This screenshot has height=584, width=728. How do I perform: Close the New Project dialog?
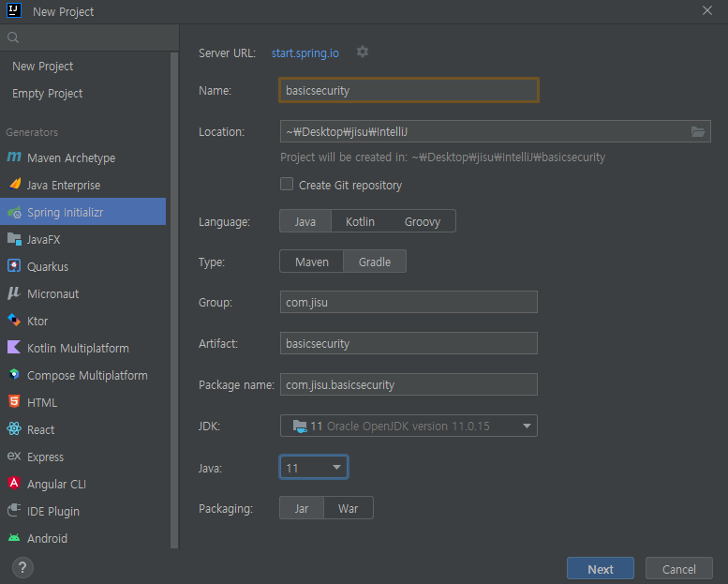707,10
